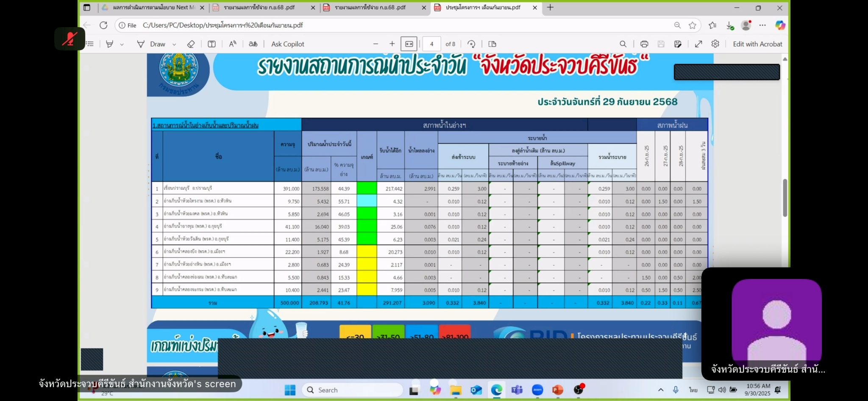Click the Read aloud icon
The width and height of the screenshot is (868, 401).
tap(233, 44)
